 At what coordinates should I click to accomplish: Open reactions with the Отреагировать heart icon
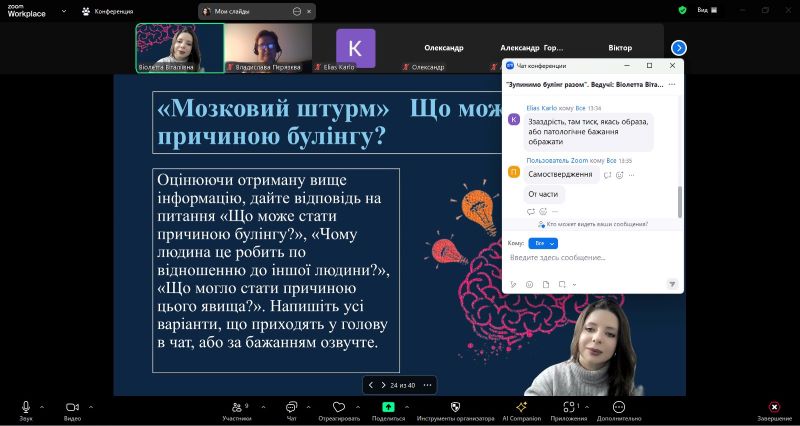(x=339, y=410)
